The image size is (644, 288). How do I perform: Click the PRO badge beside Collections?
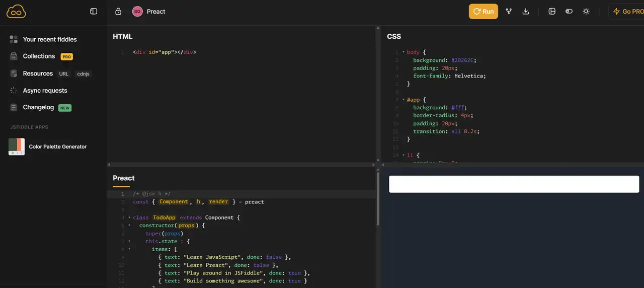tap(67, 57)
